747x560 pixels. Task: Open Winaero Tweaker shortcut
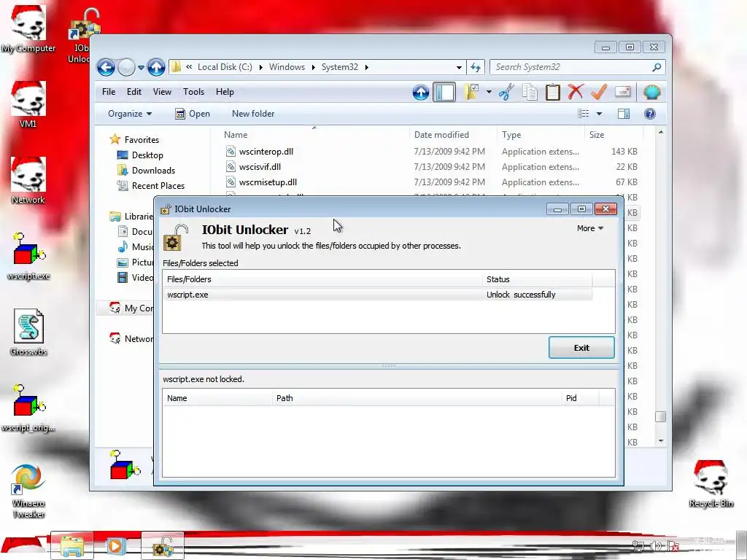pyautogui.click(x=28, y=491)
